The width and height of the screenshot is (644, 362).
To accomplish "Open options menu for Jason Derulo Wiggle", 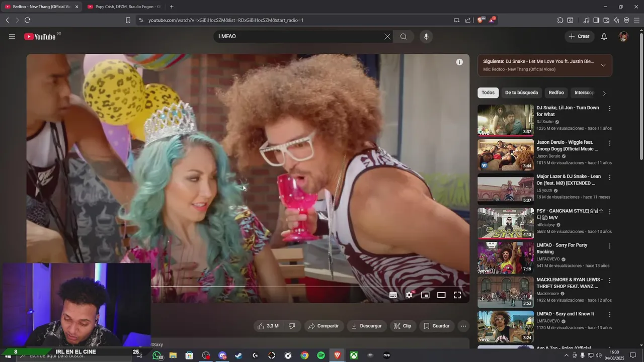I will tap(610, 143).
